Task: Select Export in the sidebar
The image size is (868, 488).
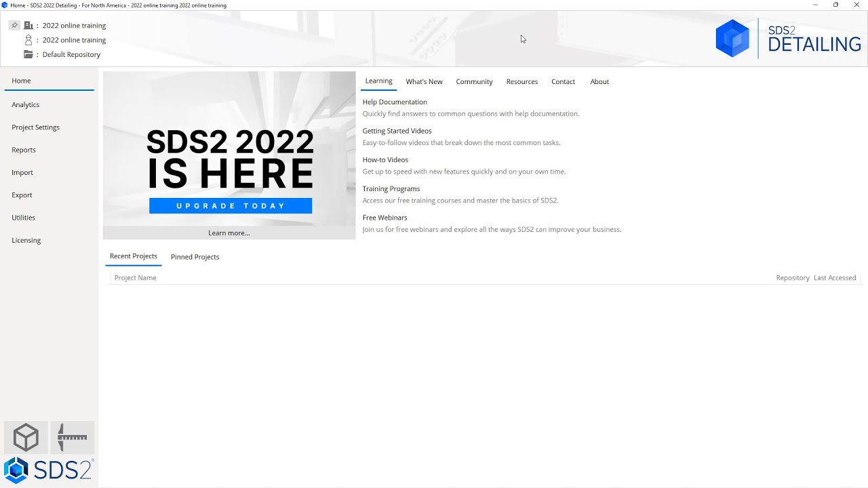Action: point(22,195)
